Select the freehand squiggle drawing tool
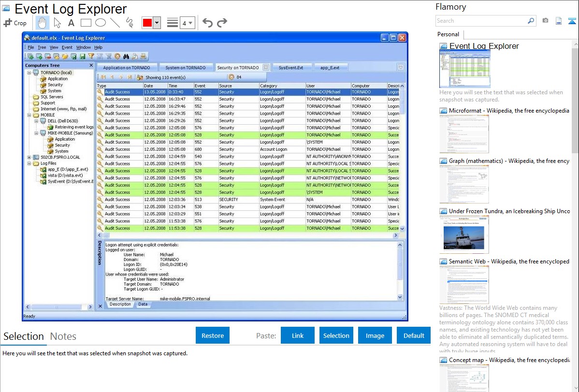The image size is (579, 392). 130,23
